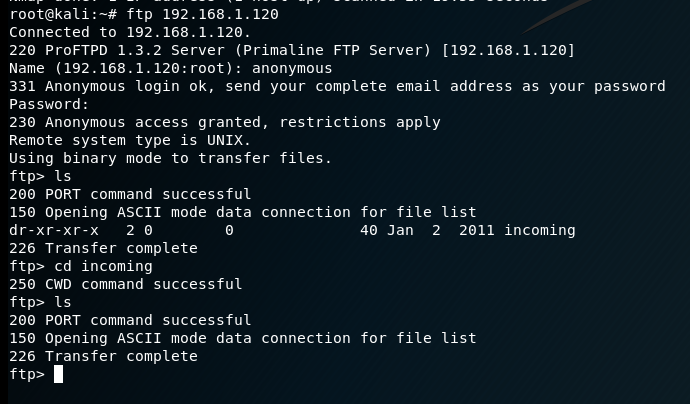Viewport: 690px width, 404px height.
Task: Select the 'Connected to 192.168.1.120.' line
Action: click(130, 32)
